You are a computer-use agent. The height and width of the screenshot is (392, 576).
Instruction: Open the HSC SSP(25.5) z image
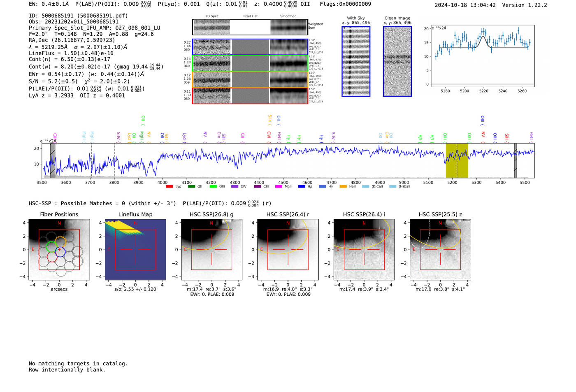(440, 250)
